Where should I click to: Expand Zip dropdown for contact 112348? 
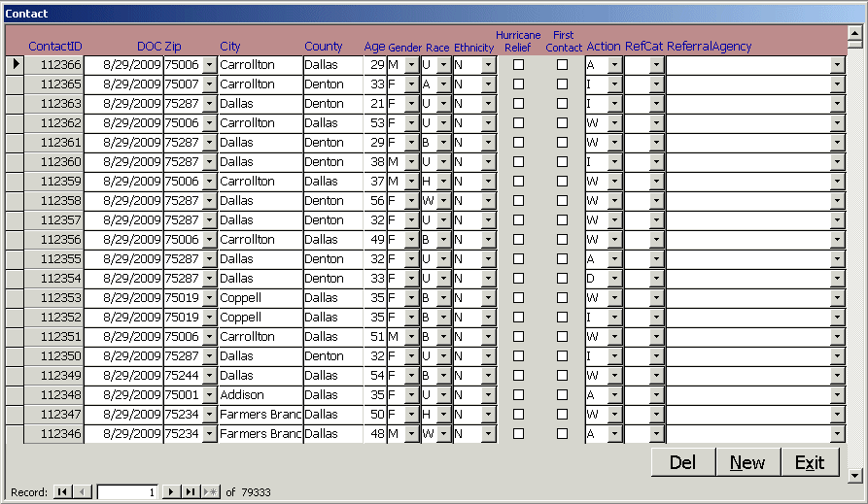[209, 395]
